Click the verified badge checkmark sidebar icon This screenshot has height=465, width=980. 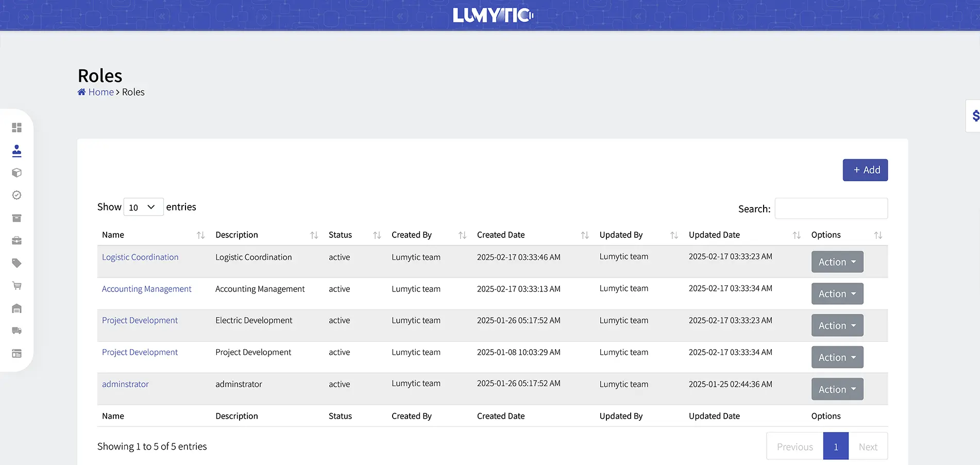[x=16, y=195]
